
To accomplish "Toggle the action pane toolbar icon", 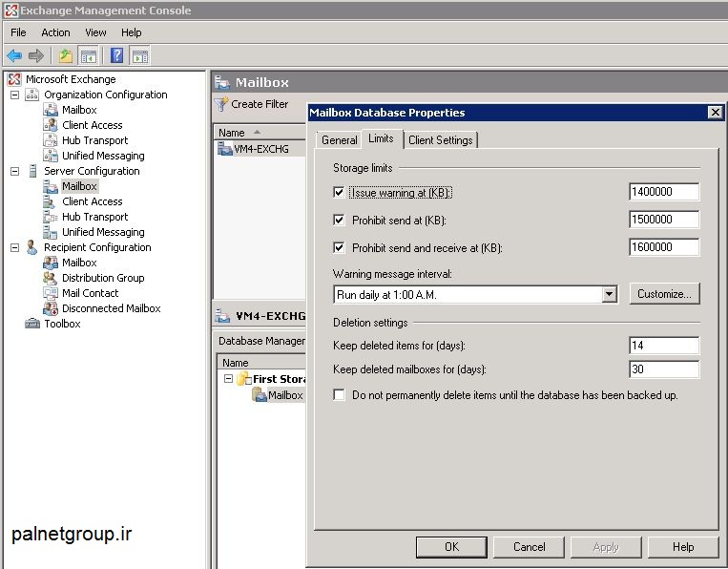I will tap(140, 56).
